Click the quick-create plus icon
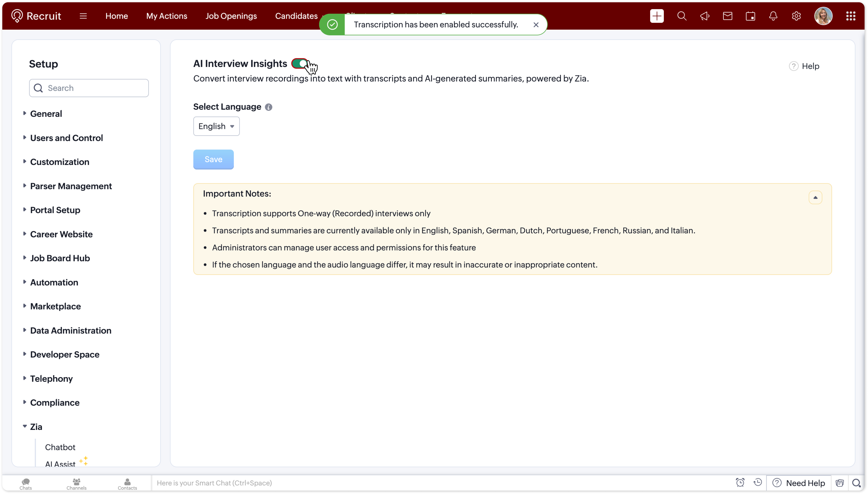This screenshot has height=494, width=868. (656, 16)
